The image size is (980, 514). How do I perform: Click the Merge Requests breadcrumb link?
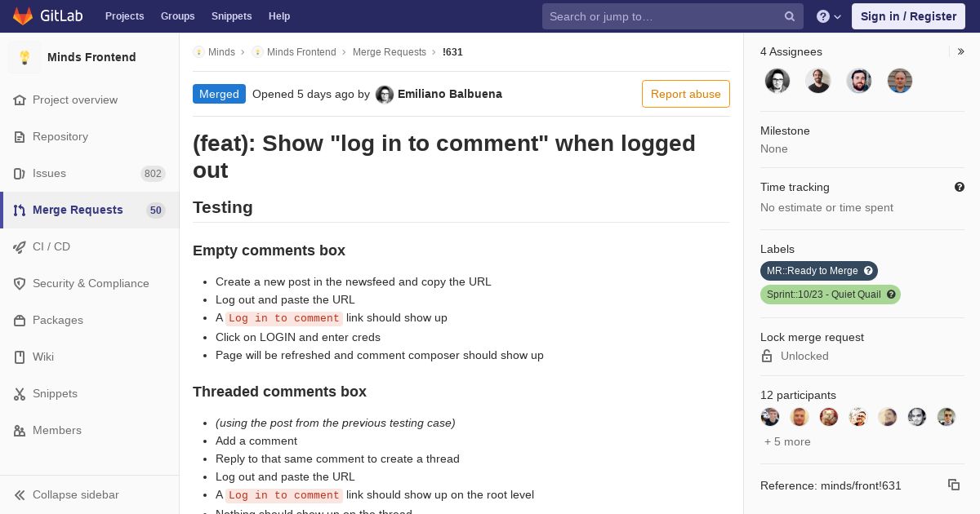tap(390, 52)
